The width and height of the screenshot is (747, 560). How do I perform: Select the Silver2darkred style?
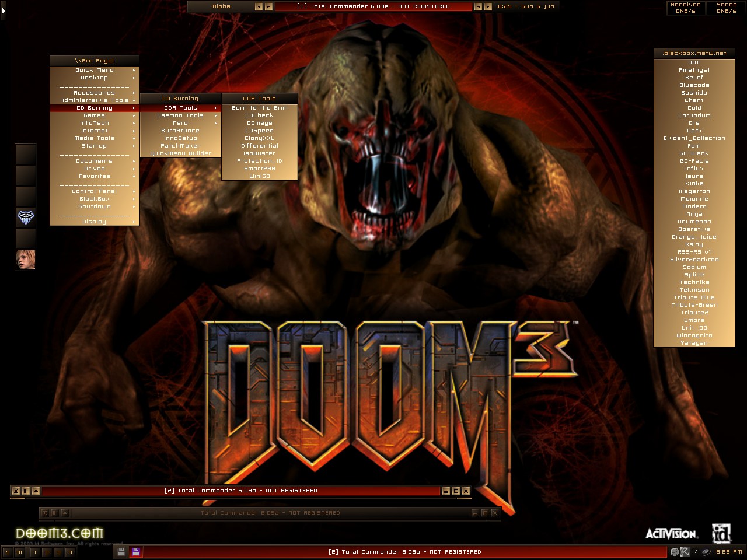(694, 260)
